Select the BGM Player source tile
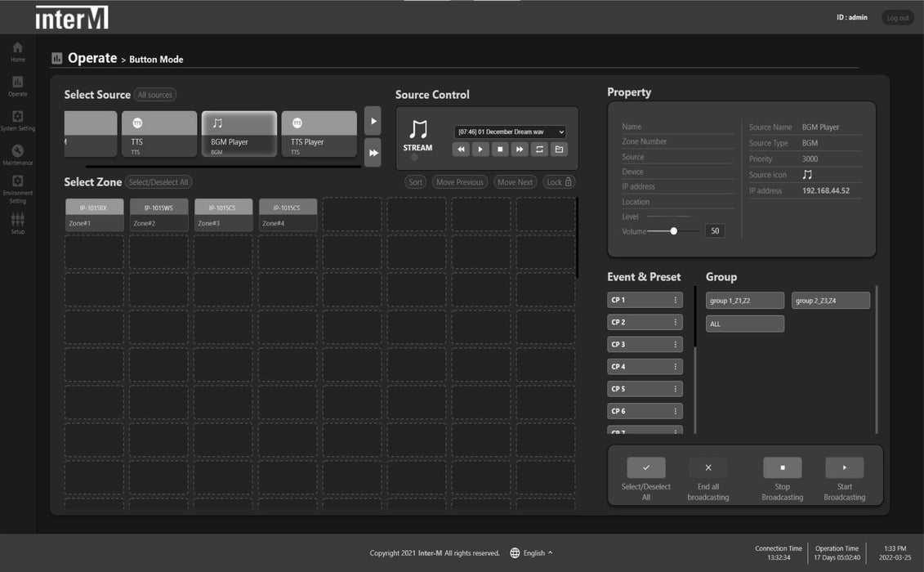 (239, 134)
